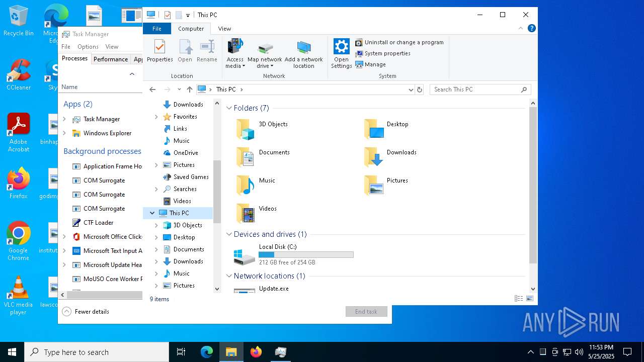Customize Quick Access Toolbar dropdown

188,15
